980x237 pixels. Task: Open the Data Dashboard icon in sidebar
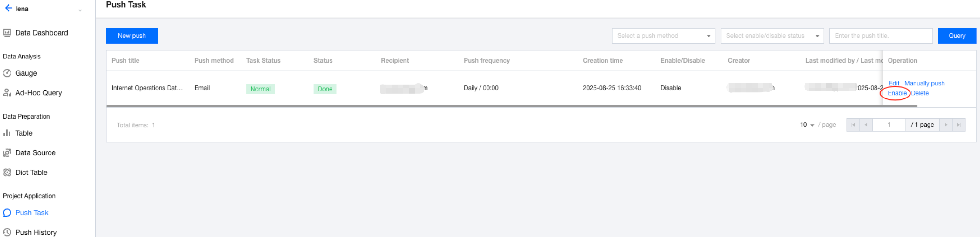point(7,33)
